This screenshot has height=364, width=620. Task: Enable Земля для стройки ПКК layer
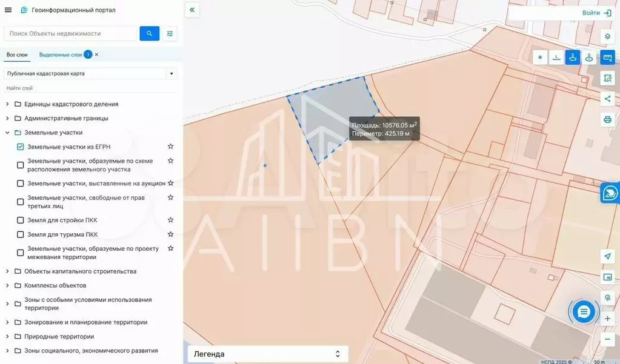21,220
